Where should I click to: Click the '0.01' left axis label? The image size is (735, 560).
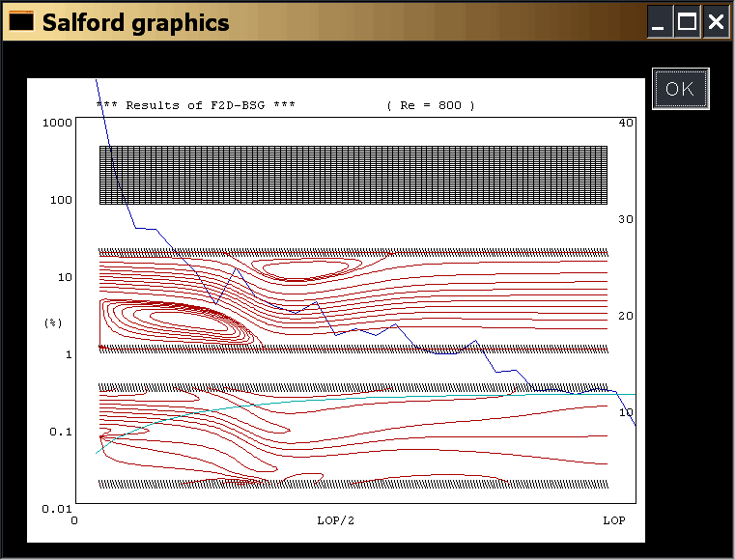click(57, 509)
